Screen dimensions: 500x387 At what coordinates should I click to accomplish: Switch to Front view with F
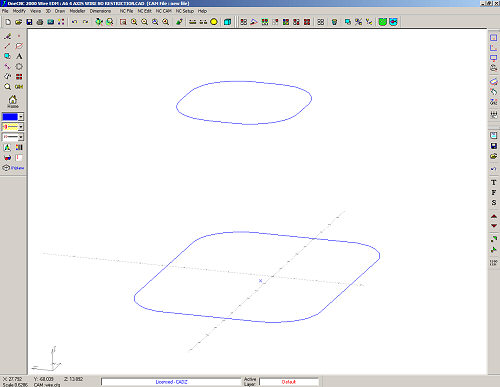(494, 192)
